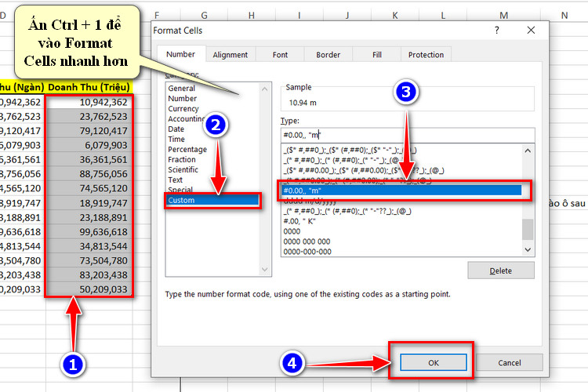Viewport: 588px width, 392px height.
Task: Click format list scroll down arrow
Action: 528,249
